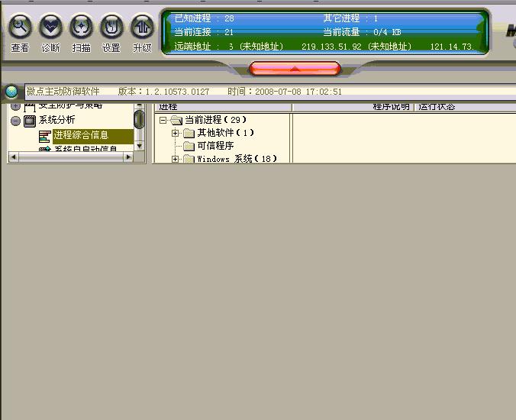Collapse the 当前进程 (29) root node

click(x=163, y=121)
